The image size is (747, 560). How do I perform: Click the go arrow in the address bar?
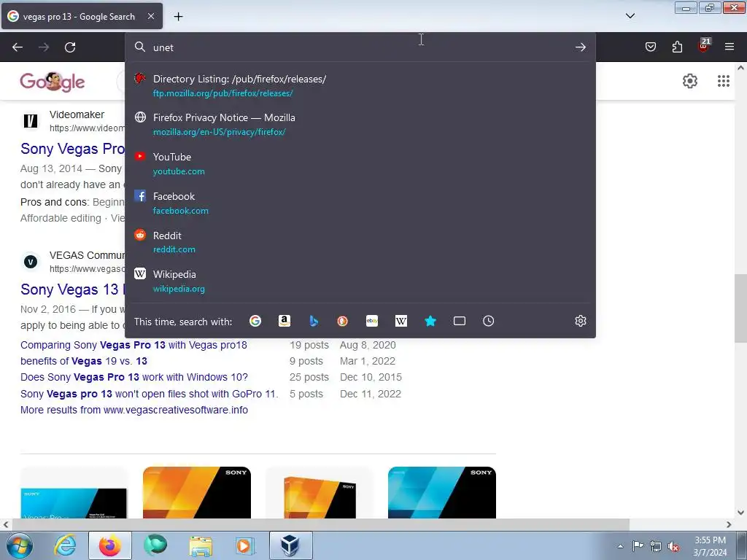pyautogui.click(x=580, y=47)
